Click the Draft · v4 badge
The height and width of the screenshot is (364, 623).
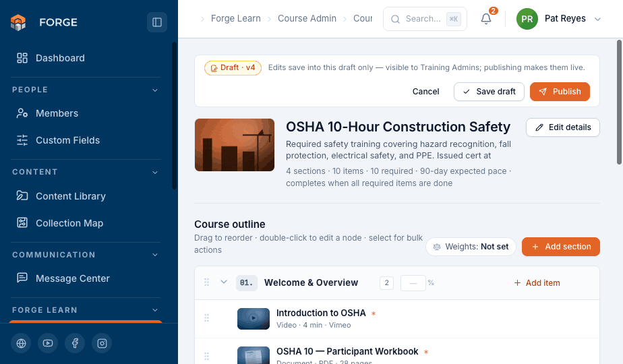(233, 68)
